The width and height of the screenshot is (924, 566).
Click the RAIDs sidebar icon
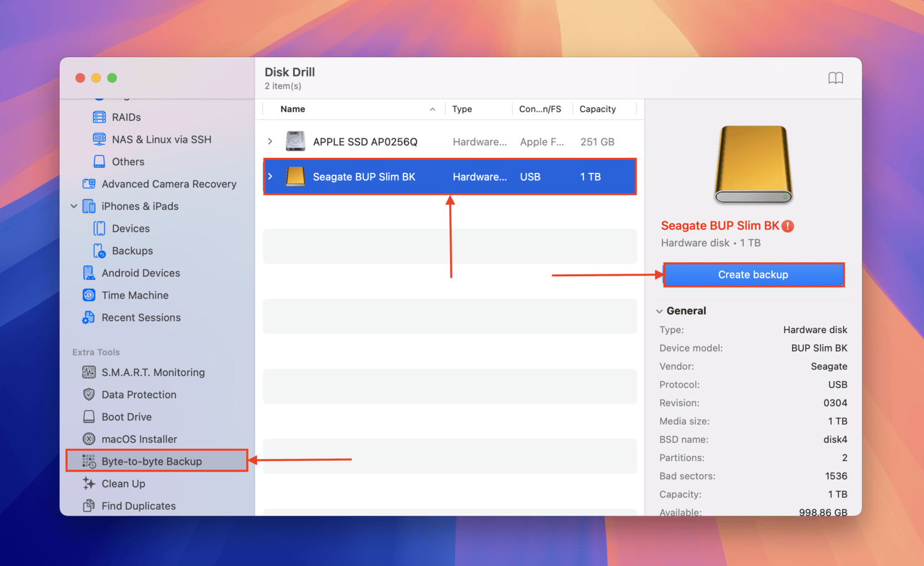pos(99,117)
